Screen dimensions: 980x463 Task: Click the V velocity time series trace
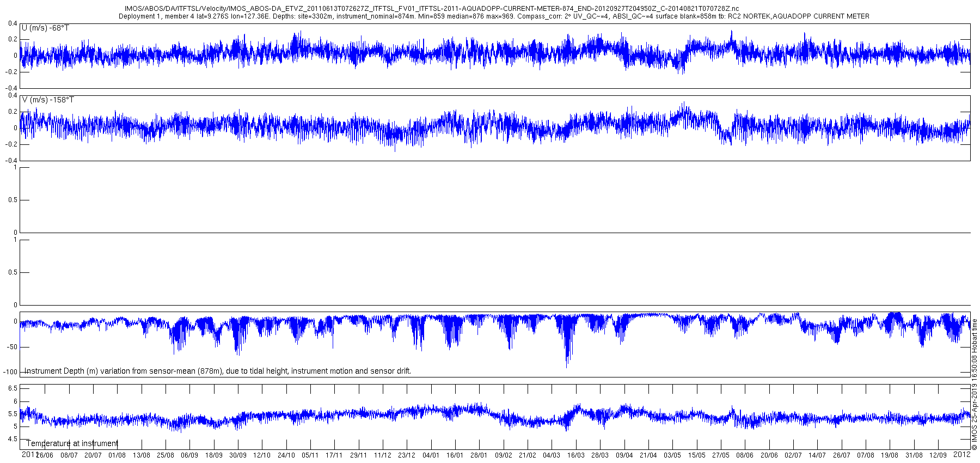495,126
